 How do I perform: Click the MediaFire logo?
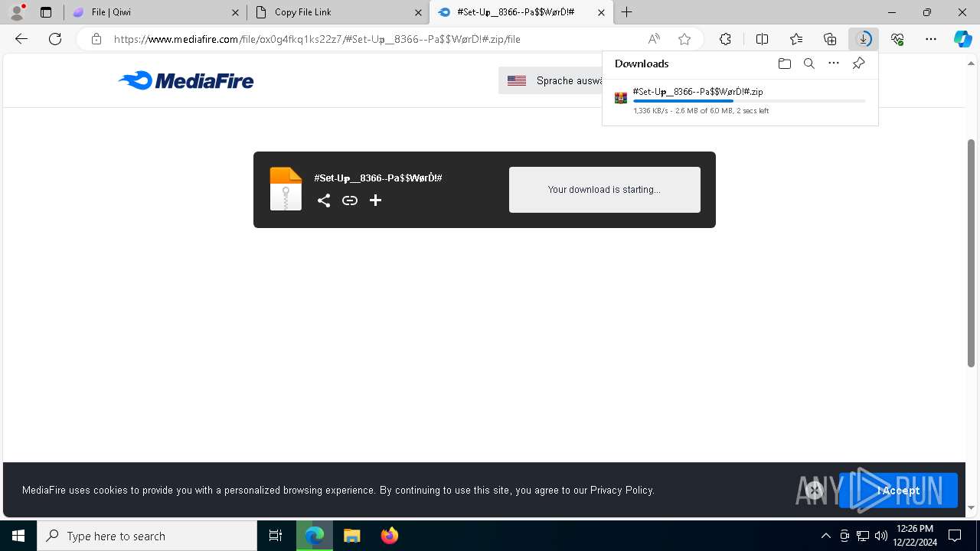tap(186, 80)
